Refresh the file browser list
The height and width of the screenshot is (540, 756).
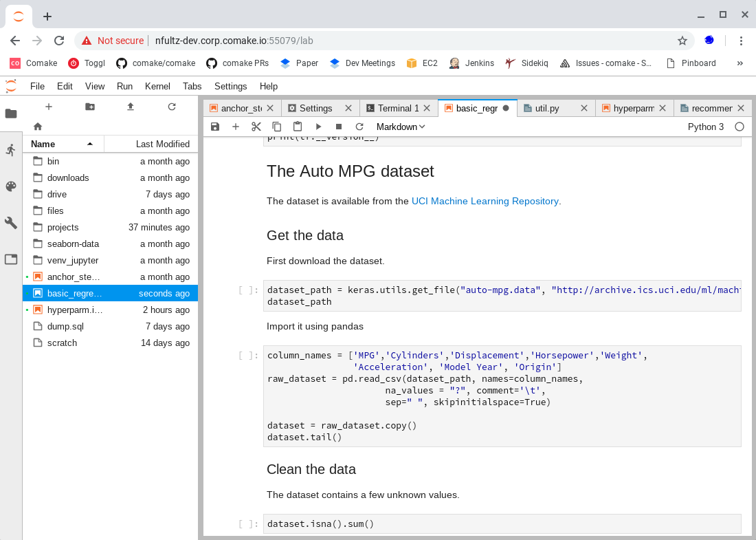172,107
